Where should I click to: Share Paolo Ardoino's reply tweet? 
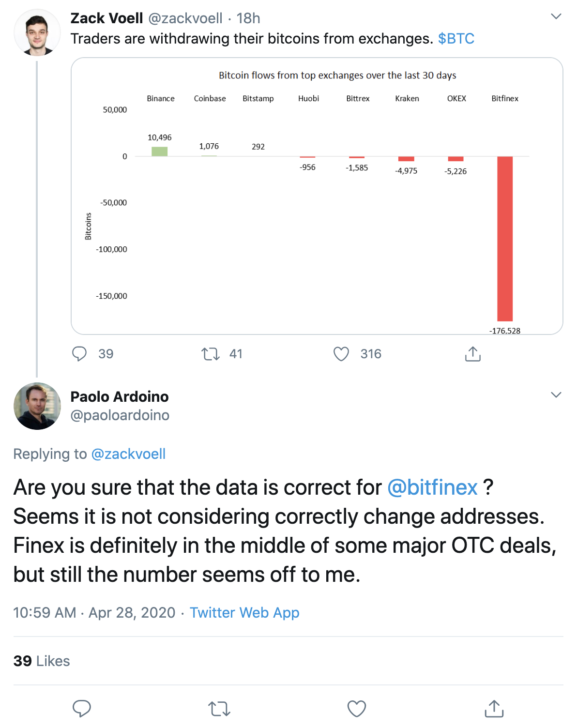[x=494, y=708]
